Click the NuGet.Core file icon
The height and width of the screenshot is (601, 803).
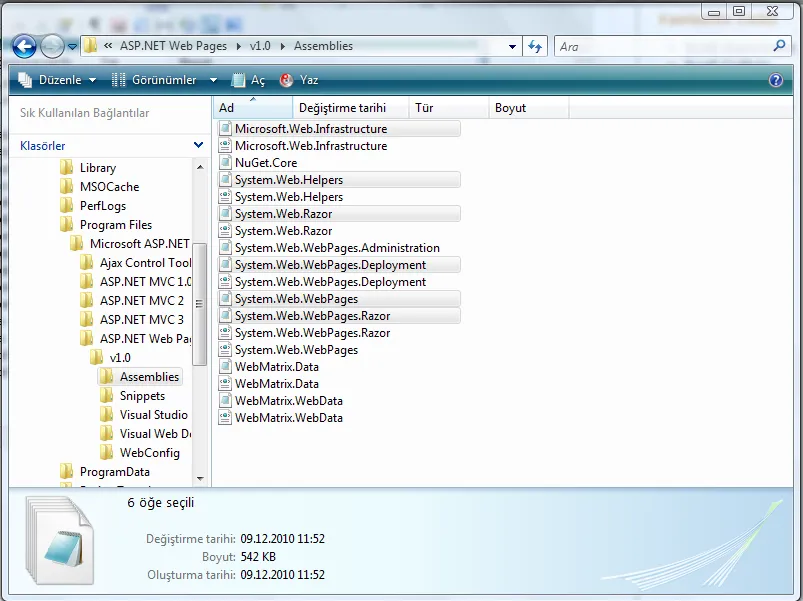[225, 163]
